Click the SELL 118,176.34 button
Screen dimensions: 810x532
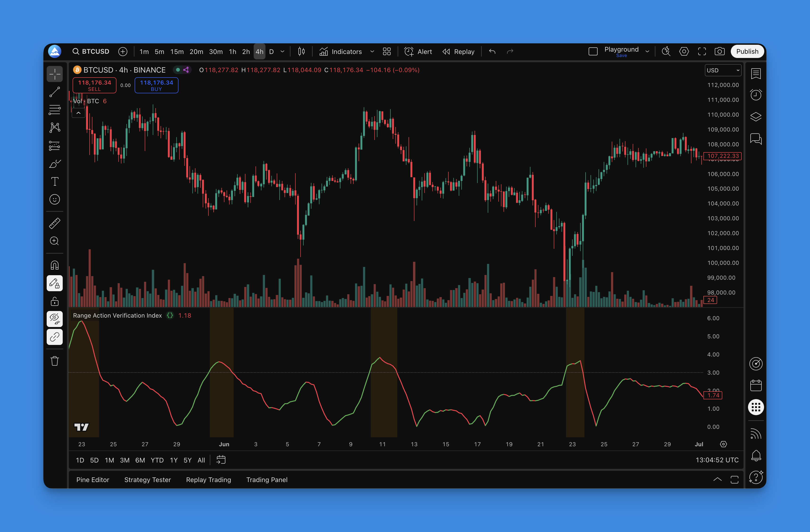click(95, 85)
